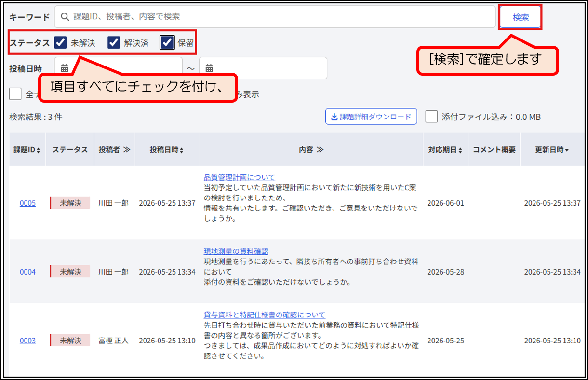Select 川田 一郎 in row 0005
588x380 pixels.
tap(113, 203)
